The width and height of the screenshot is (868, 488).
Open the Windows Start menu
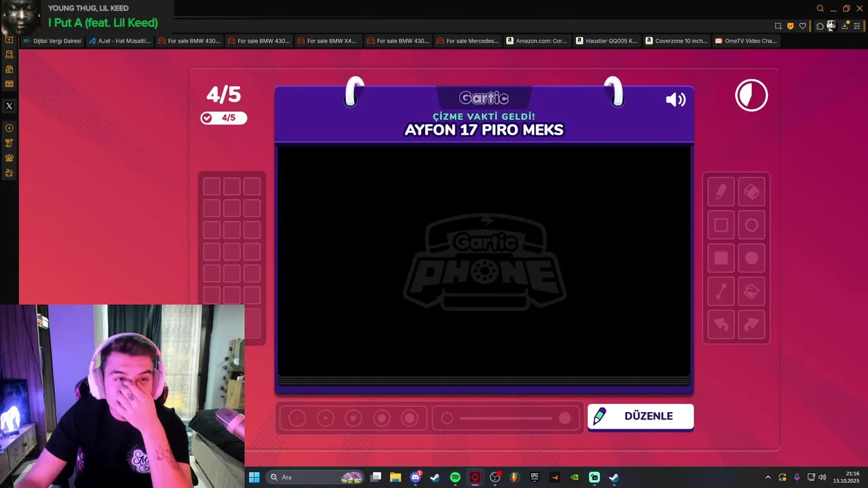coord(254,477)
